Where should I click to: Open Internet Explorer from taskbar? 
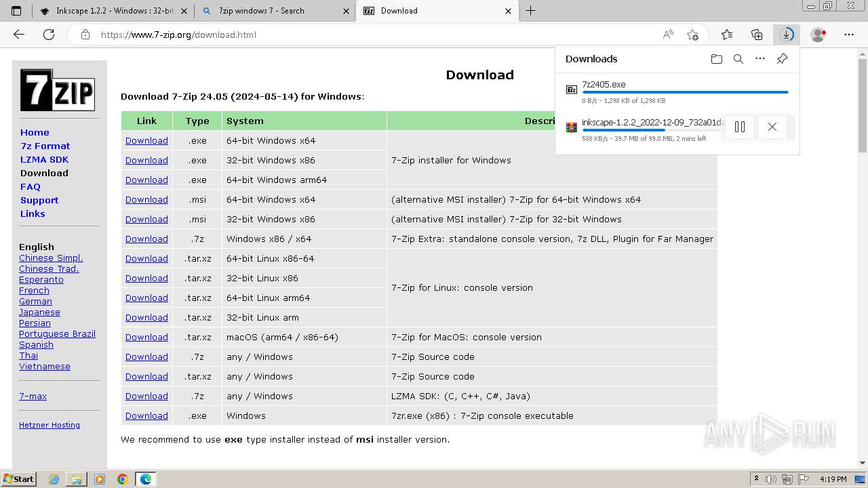54,479
